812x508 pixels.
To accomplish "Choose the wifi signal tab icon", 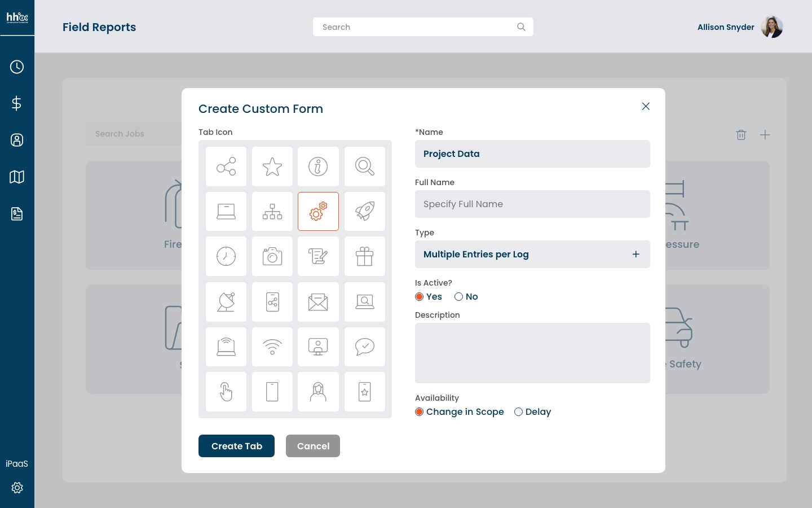I will [272, 347].
